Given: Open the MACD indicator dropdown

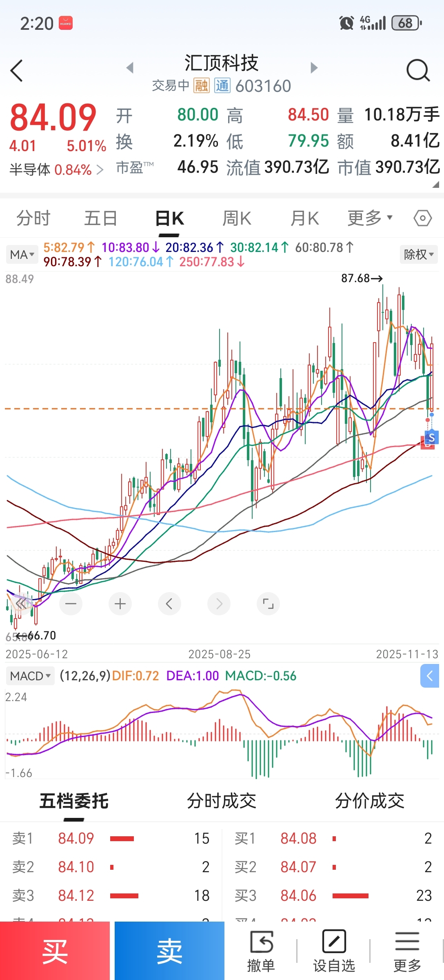Looking at the screenshot, I should (x=31, y=676).
